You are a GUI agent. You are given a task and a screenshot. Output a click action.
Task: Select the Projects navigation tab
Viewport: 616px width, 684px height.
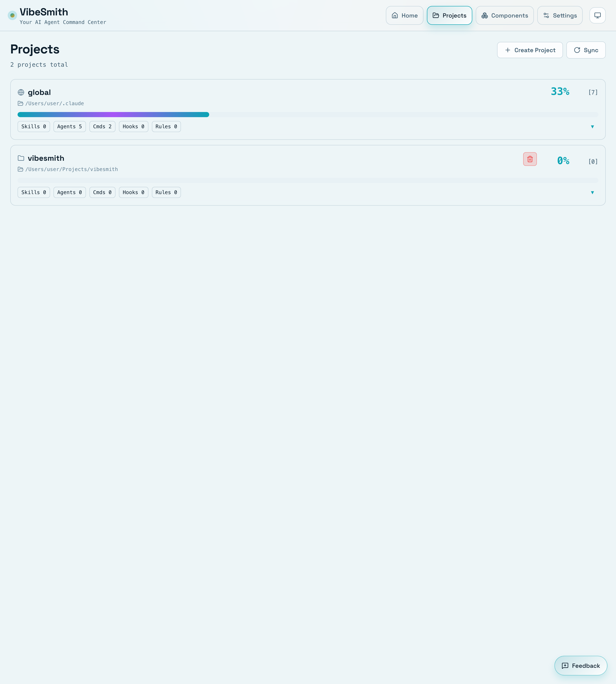(449, 16)
